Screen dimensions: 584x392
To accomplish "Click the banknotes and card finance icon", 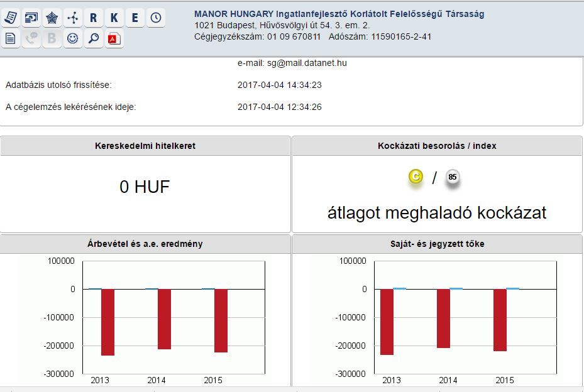I will pyautogui.click(x=31, y=18).
